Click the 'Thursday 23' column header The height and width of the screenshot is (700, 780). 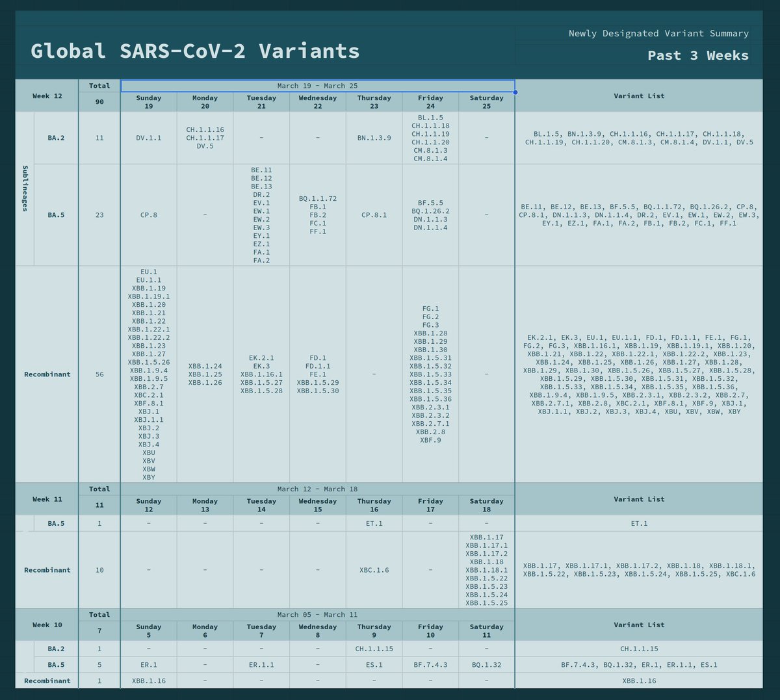click(374, 102)
